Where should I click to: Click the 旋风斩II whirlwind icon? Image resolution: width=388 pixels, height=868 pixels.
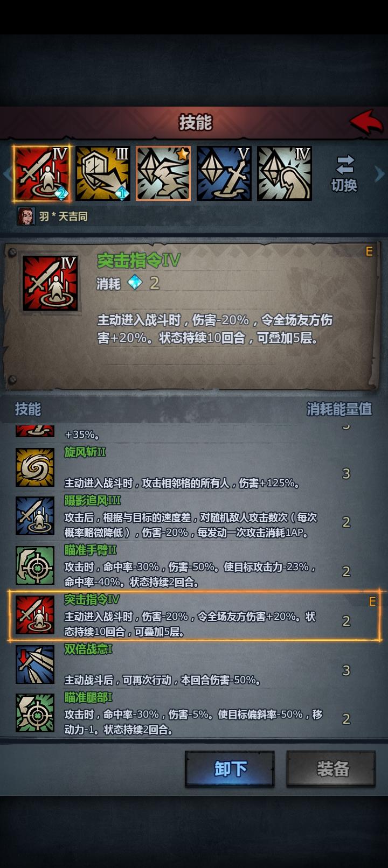[x=35, y=467]
